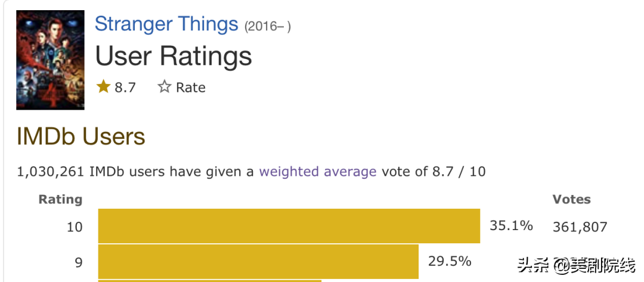Select the gold bar for rating 9

pyautogui.click(x=258, y=261)
